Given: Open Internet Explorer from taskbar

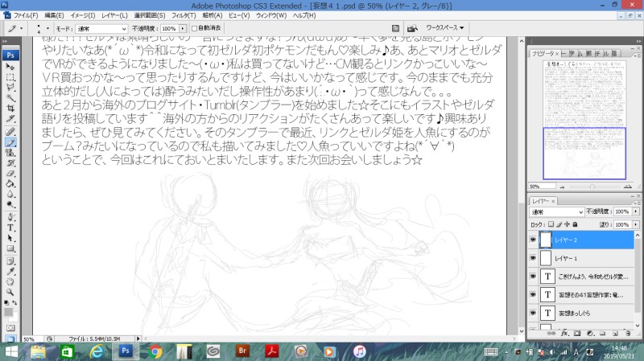Looking at the screenshot, I should (97, 351).
